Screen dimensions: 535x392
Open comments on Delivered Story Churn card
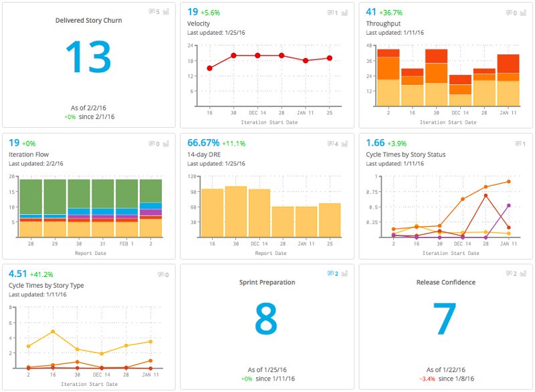(154, 11)
